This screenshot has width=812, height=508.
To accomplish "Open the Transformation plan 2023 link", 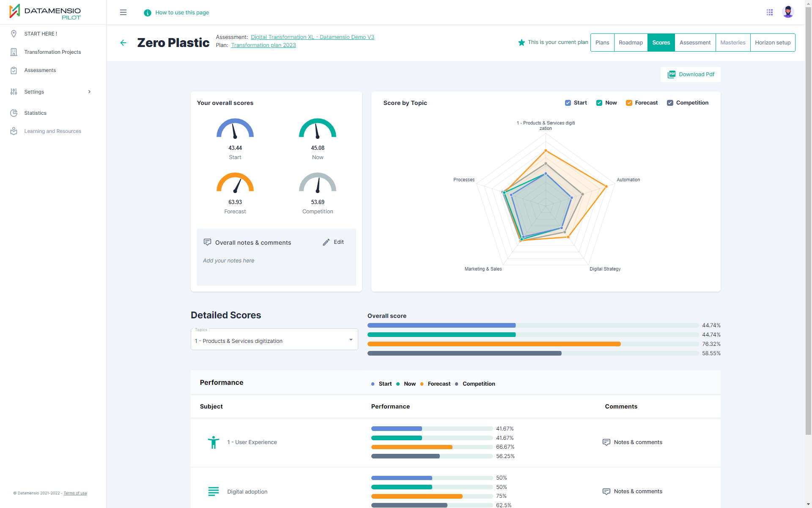I will (263, 45).
